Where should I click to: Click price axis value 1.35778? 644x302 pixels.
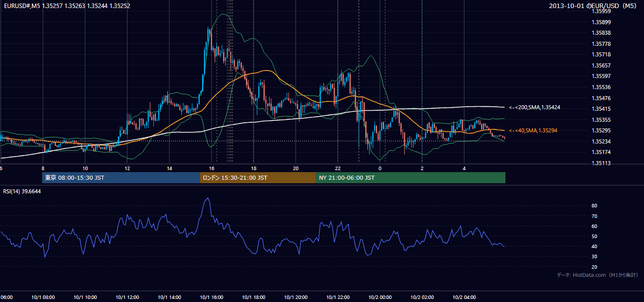(602, 44)
